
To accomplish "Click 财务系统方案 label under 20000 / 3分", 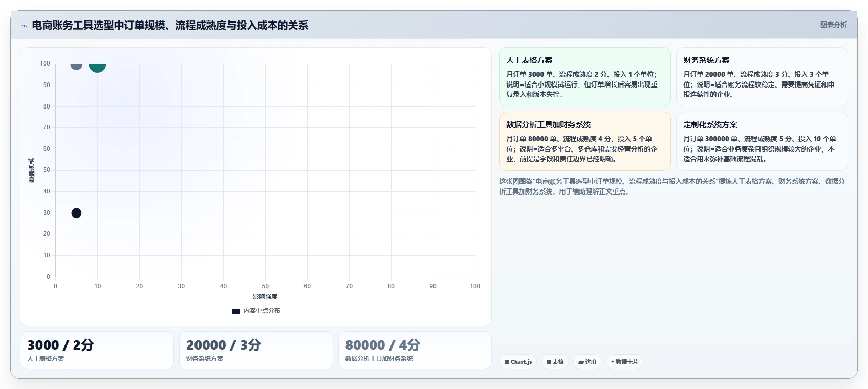I will coord(205,359).
